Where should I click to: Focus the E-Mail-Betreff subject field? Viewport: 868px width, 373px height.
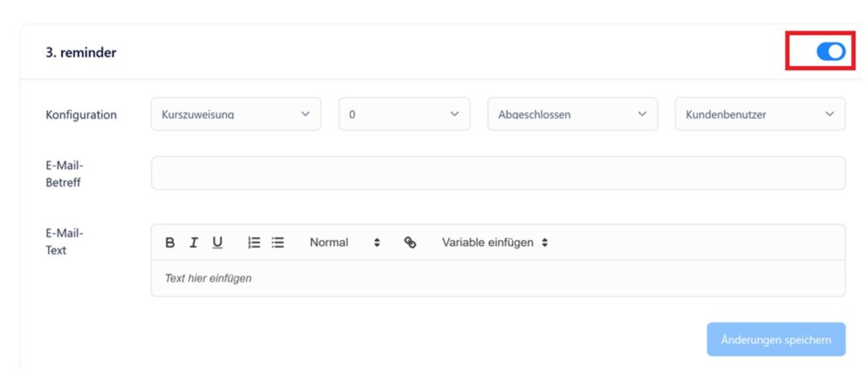pos(498,173)
